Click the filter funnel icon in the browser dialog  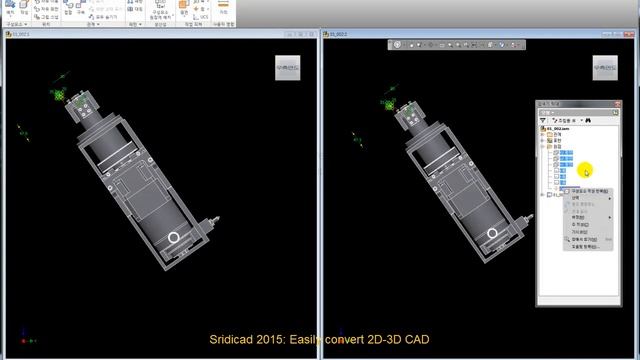[x=542, y=120]
